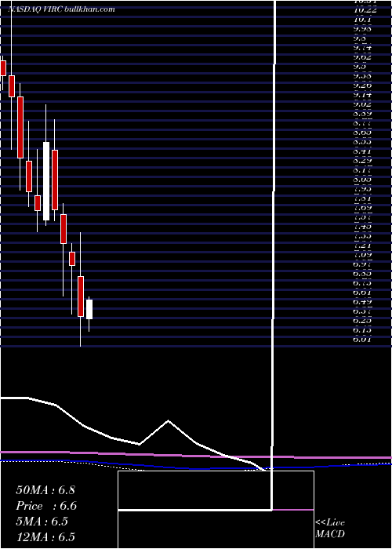Click the 9.62 price axis label
This screenshot has width=392, height=549.
point(362,57)
